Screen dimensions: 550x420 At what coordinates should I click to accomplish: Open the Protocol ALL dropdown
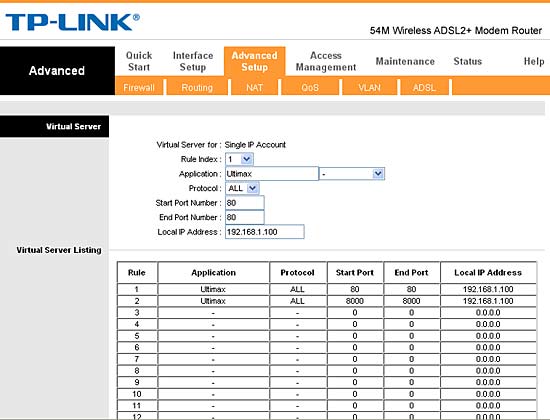[242, 188]
